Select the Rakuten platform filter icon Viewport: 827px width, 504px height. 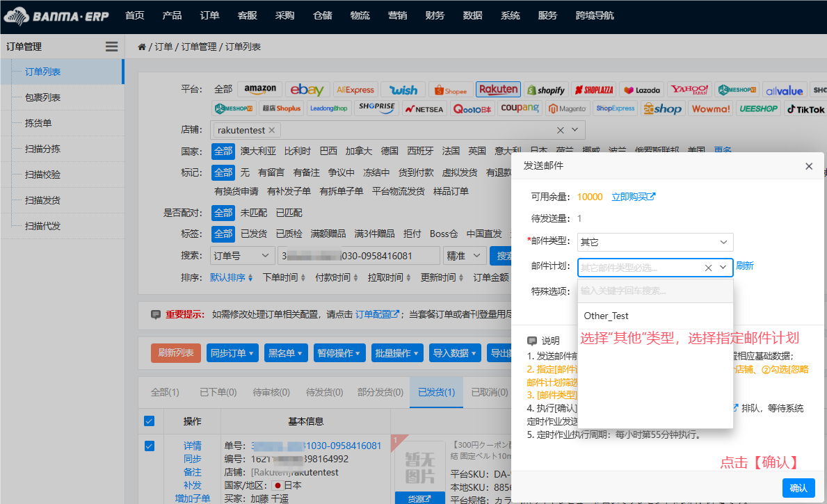498,89
